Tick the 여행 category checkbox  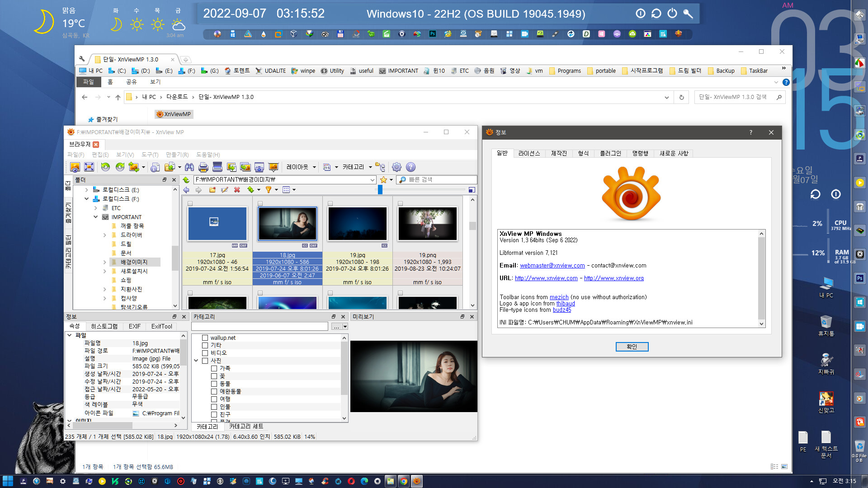pos(214,399)
